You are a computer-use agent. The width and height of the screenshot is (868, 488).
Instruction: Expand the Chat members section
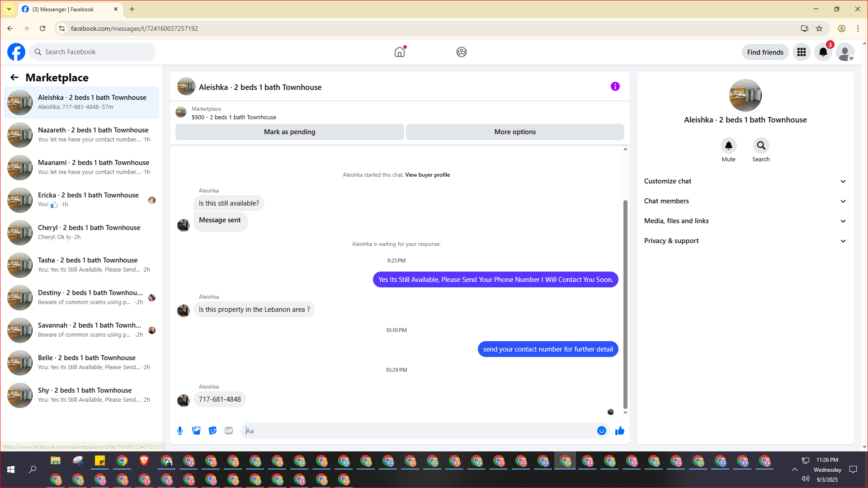point(745,201)
